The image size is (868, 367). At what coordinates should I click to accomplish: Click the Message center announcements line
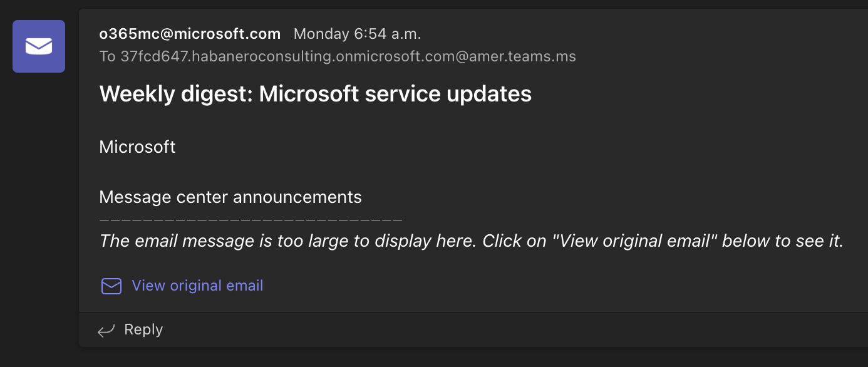pos(230,197)
